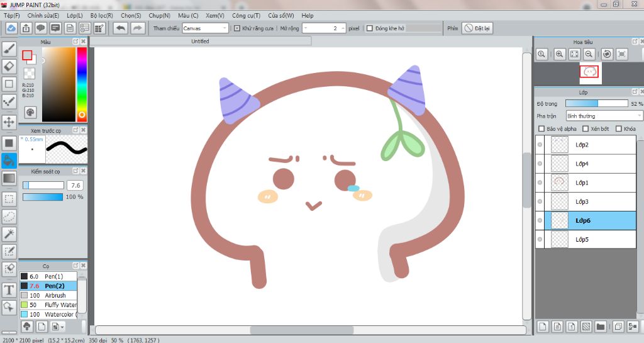The width and height of the screenshot is (644, 343).
Task: Enable Bảo vệ alpha checkbox
Action: [541, 128]
